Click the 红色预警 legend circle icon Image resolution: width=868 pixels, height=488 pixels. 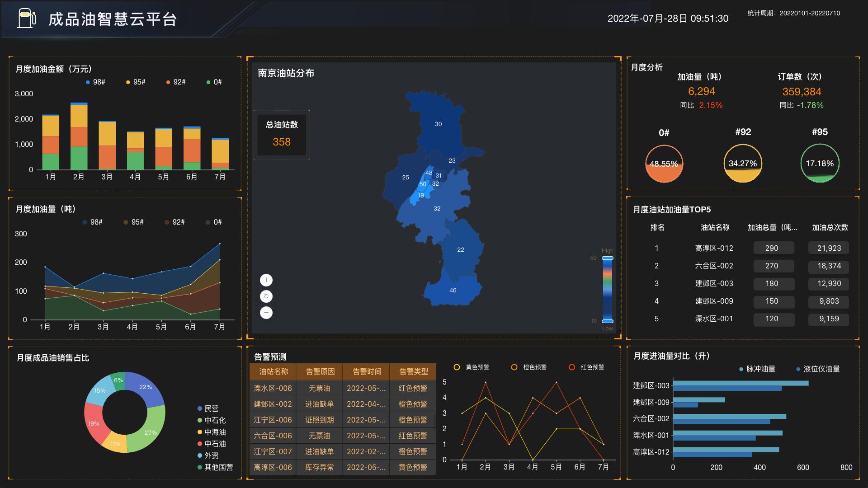(x=571, y=367)
